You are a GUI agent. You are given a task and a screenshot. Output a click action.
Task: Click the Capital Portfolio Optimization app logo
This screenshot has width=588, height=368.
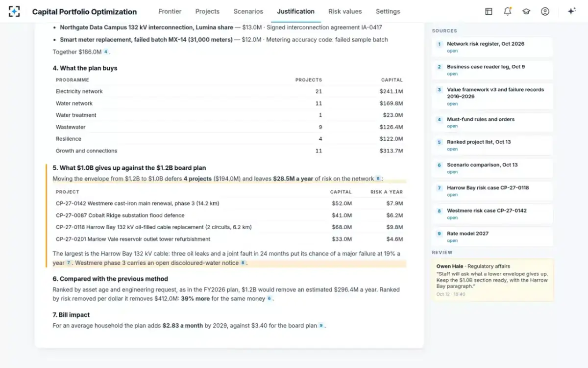click(14, 11)
